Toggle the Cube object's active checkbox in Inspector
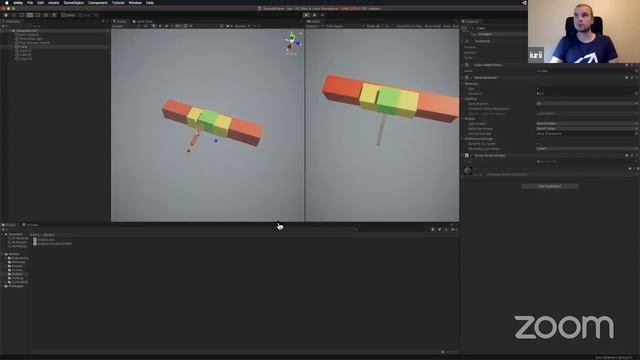 click(x=473, y=29)
